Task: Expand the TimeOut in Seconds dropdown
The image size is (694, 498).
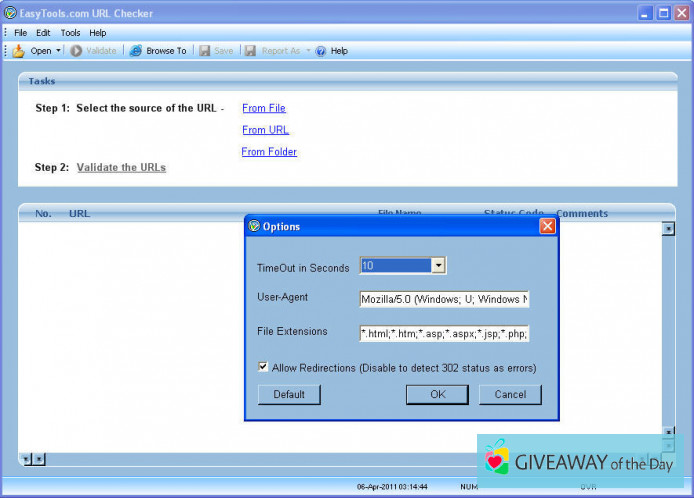Action: pyautogui.click(x=438, y=266)
